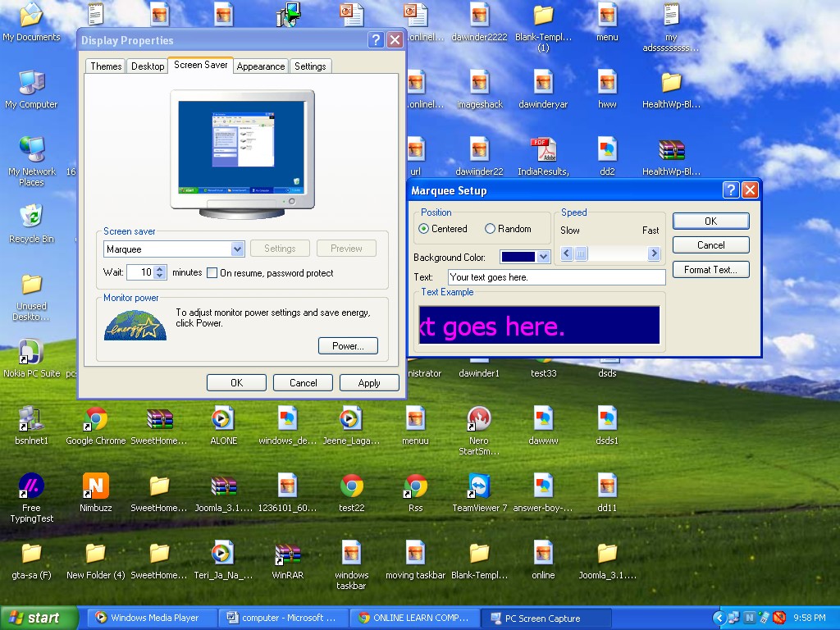Screen dimensions: 840x630
Task: Click the Power button
Action: (348, 346)
